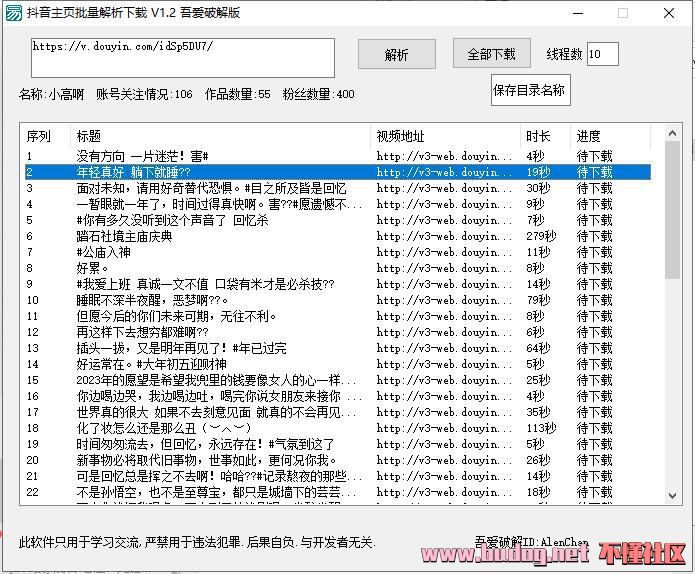
Task: Click the vertical scrollbar thumb
Action: click(x=672, y=210)
